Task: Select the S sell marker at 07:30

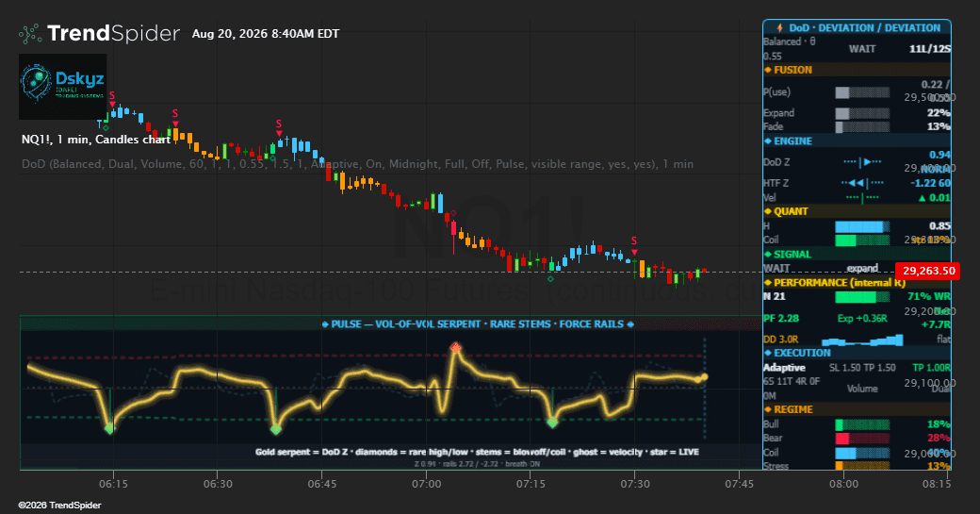Action: click(634, 244)
